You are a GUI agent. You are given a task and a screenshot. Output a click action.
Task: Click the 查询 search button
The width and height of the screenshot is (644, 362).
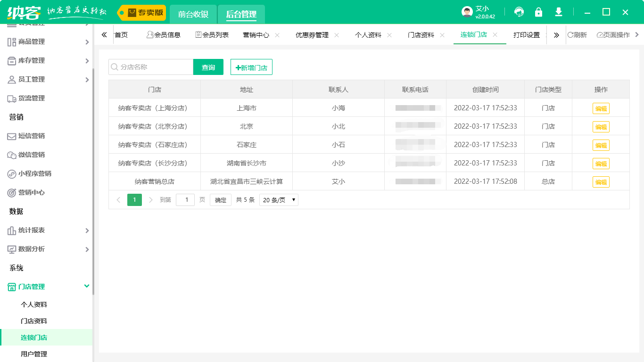coord(208,67)
